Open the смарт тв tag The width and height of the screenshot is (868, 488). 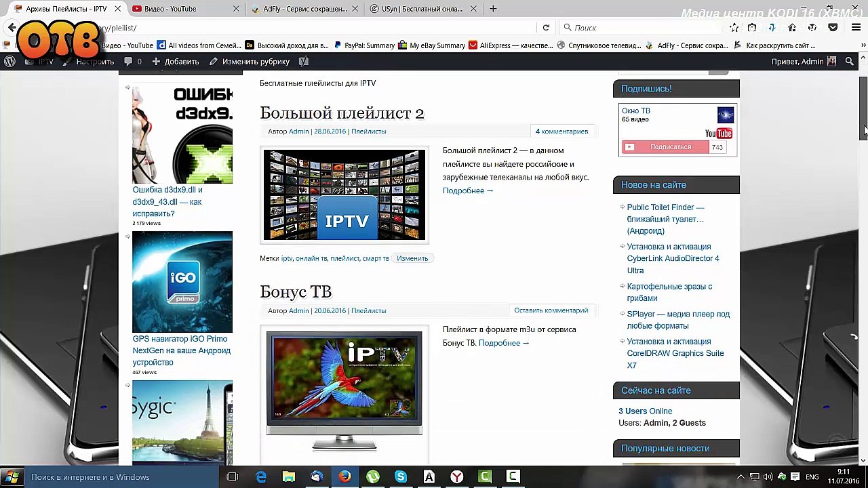coord(376,258)
